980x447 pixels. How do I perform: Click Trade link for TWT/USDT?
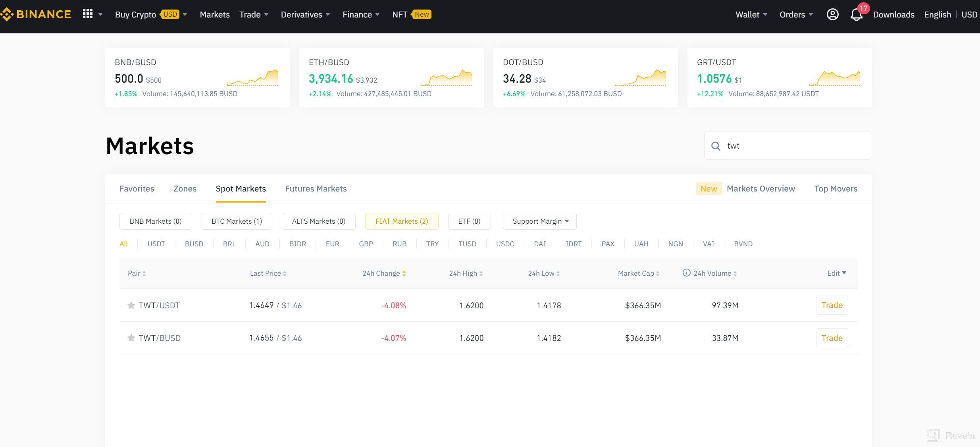point(832,305)
